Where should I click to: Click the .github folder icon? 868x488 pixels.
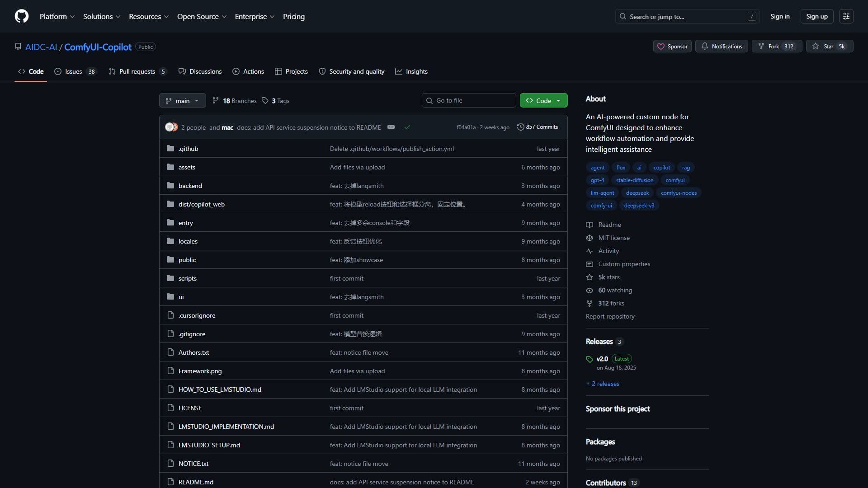tap(170, 148)
